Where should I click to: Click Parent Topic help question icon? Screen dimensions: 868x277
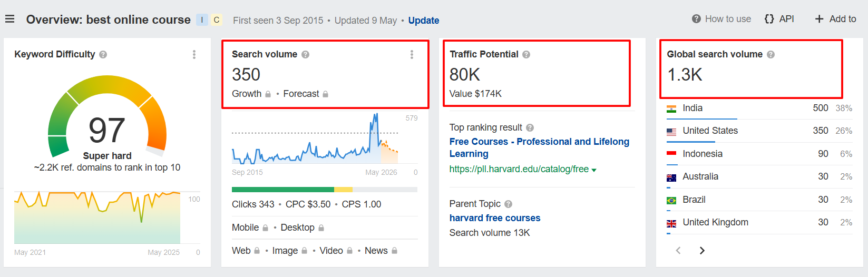508,204
